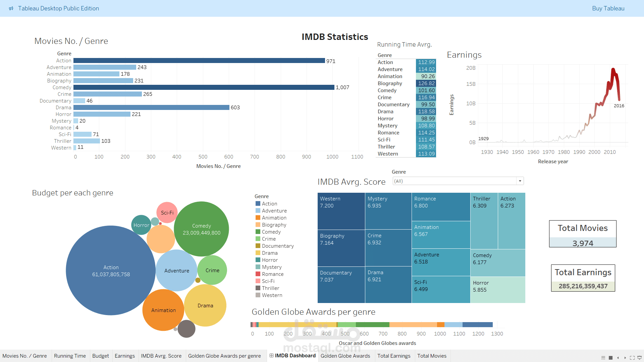Click the back navigation arrow in status bar
Viewport: 644px width, 362px height.
618,358
